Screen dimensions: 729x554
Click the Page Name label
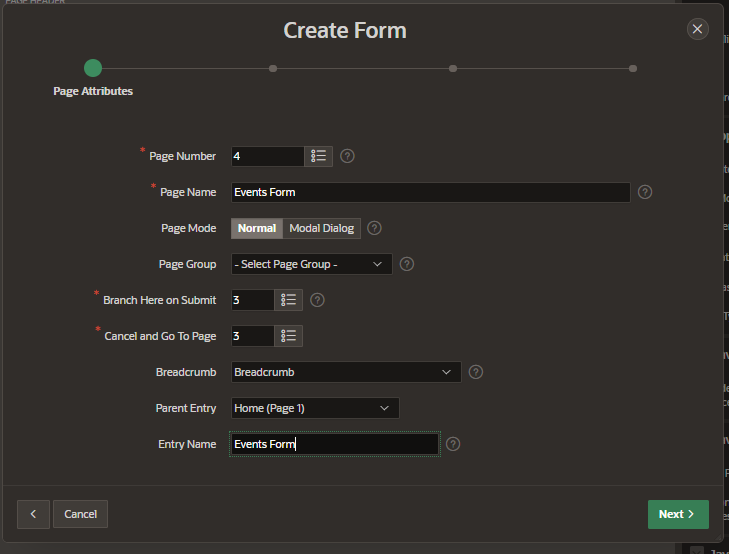coord(188,192)
